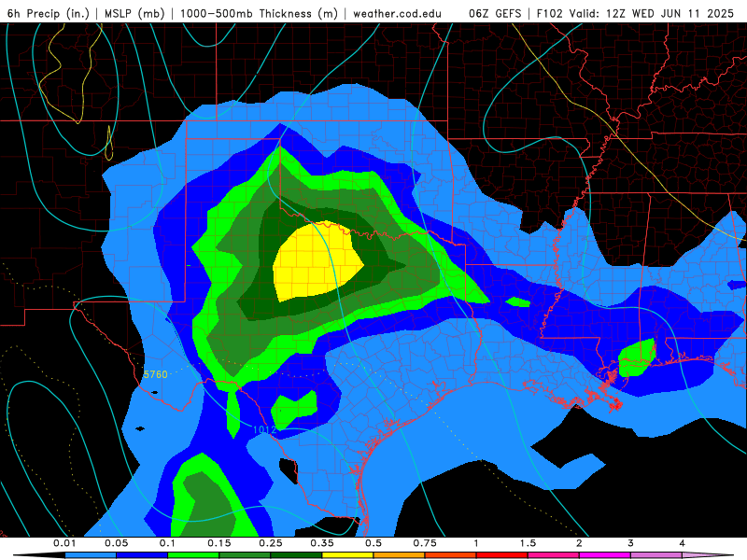Select the hot pink 1.5 legend swatch
This screenshot has height=560, width=747.
pyautogui.click(x=553, y=555)
